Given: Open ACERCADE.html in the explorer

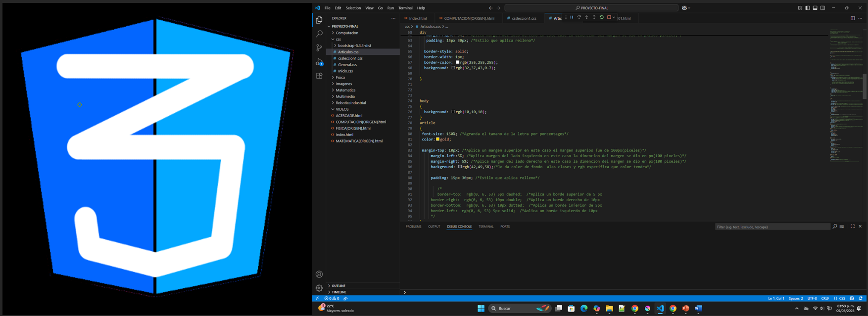Looking at the screenshot, I should [363, 116].
